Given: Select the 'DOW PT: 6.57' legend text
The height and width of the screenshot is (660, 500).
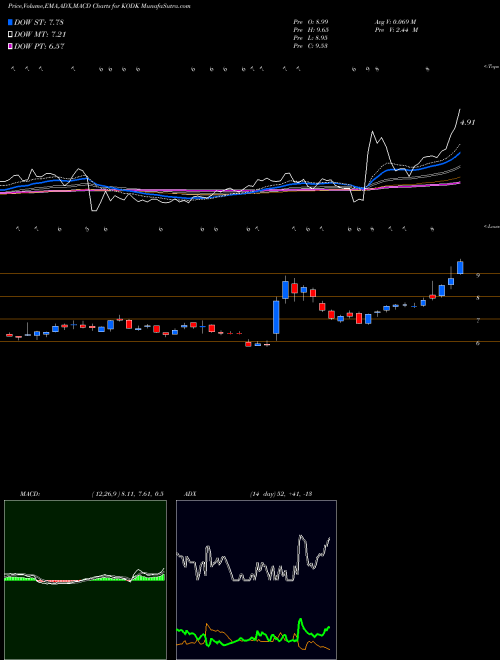Looking at the screenshot, I should (x=39, y=47).
